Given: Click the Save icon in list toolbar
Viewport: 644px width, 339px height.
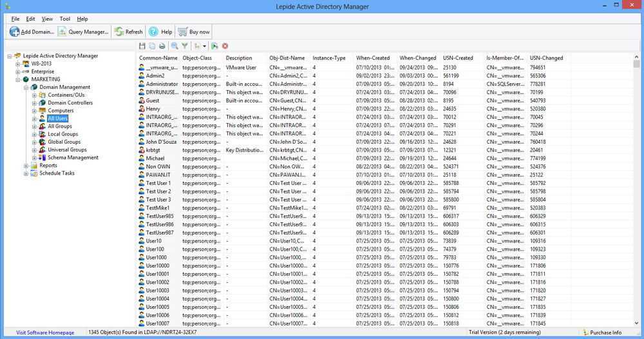Looking at the screenshot, I should coord(142,46).
